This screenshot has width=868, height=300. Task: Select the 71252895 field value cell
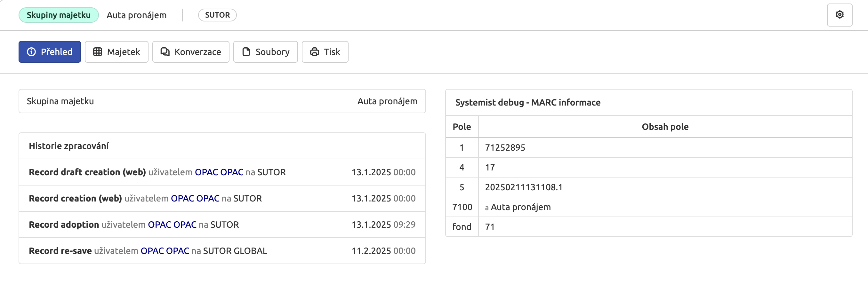click(x=505, y=147)
